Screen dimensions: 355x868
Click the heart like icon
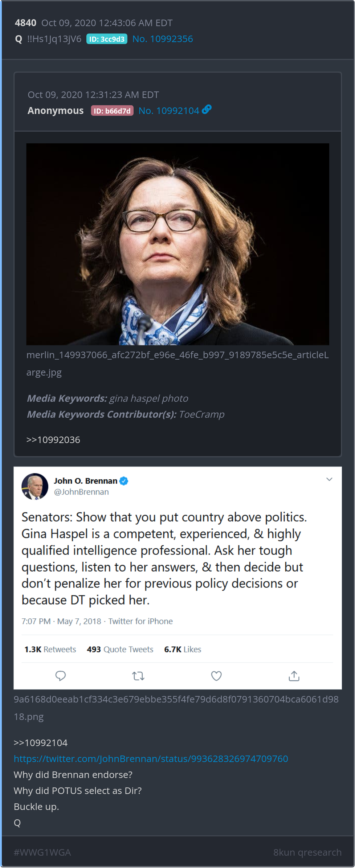216,676
